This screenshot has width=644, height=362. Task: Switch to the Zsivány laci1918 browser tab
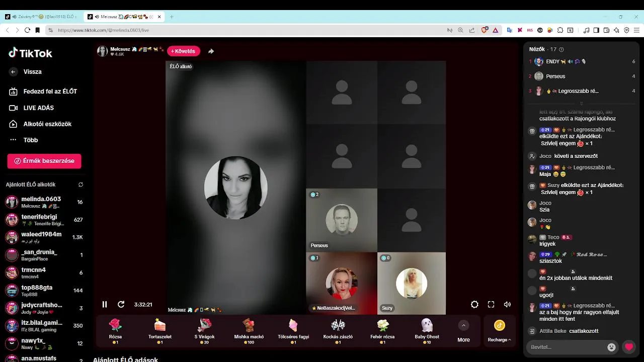[x=41, y=17]
